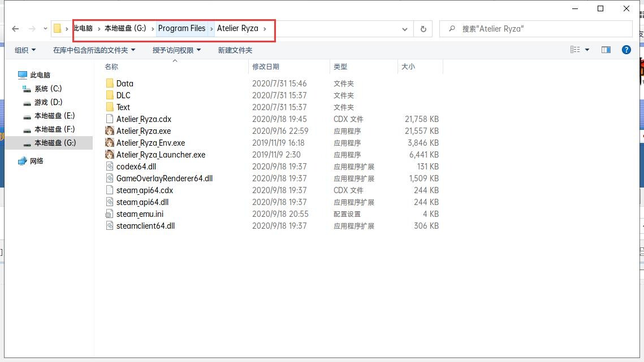Select the Atelier_Ryza.exe application icon
The width and height of the screenshot is (644, 362).
(x=110, y=131)
